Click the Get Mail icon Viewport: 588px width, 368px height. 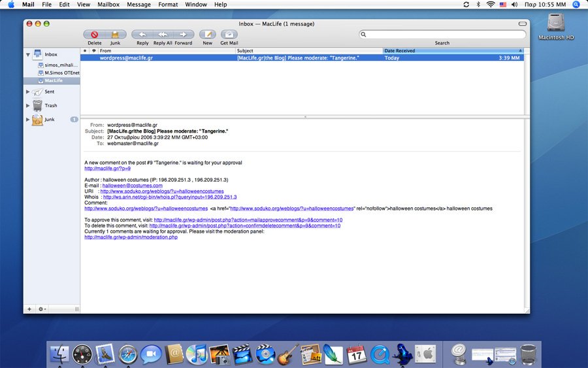pyautogui.click(x=229, y=35)
